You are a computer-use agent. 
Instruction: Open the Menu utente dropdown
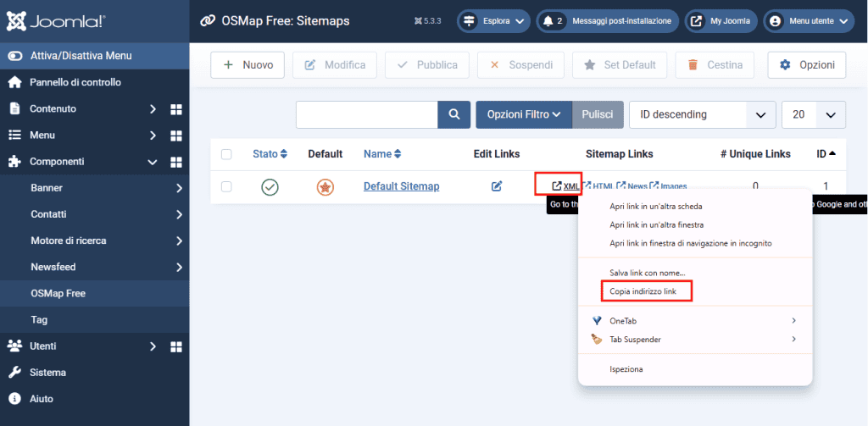pos(809,21)
